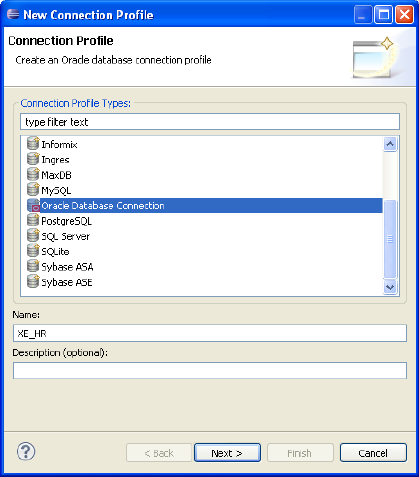
Task: Select the MySQL profile type
Action: (56, 191)
